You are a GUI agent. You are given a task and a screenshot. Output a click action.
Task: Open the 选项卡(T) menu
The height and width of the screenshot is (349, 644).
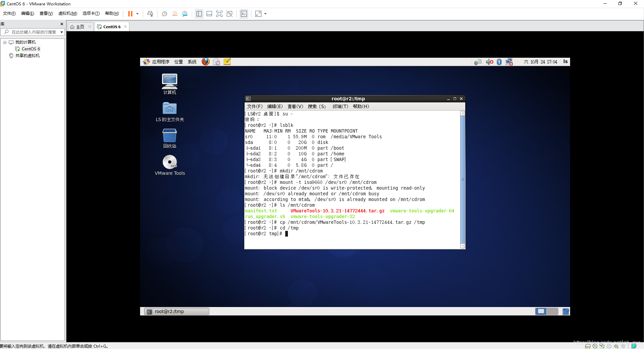[x=91, y=13]
